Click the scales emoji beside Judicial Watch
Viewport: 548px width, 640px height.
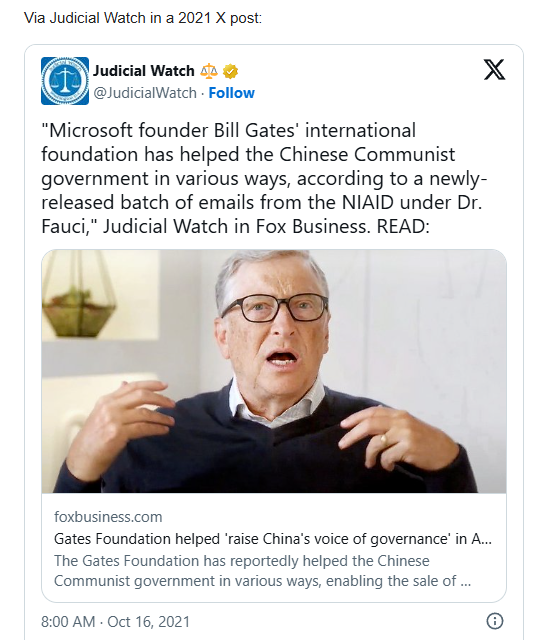(x=209, y=71)
